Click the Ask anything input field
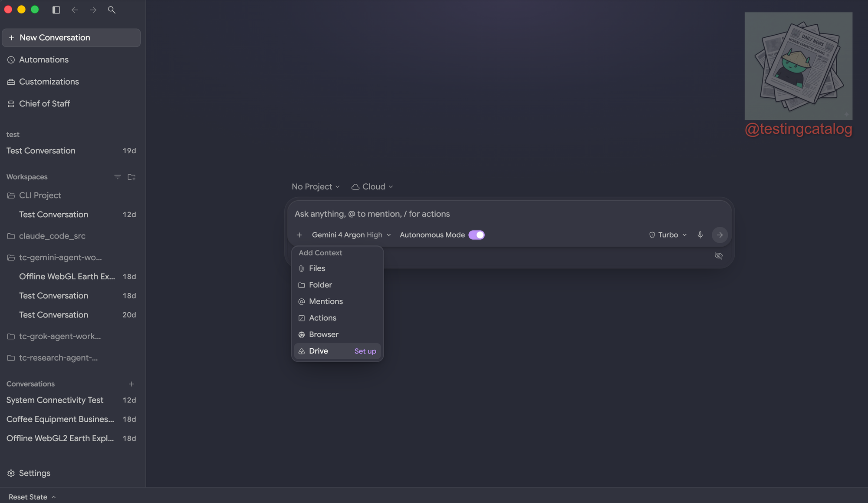 coord(510,214)
